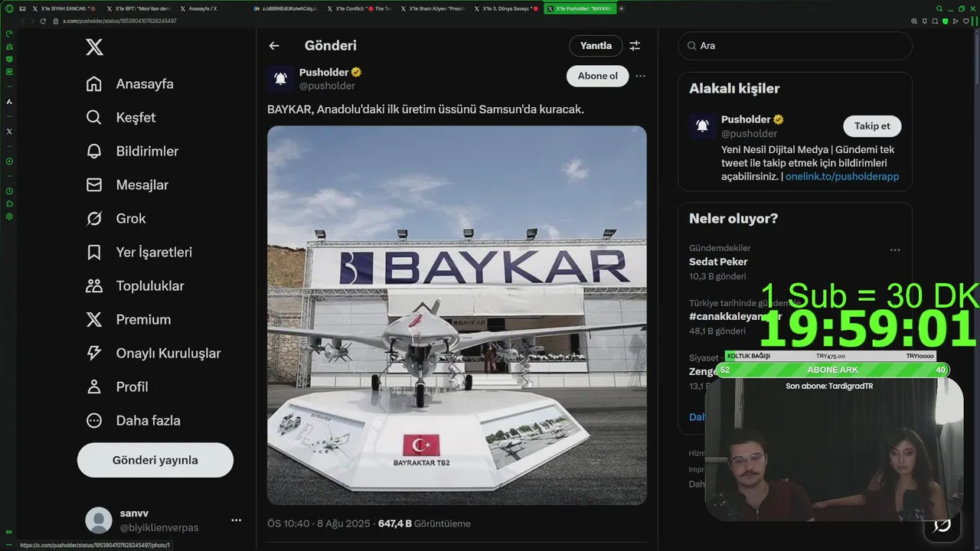Click the zoom magnifier icon in address bar
980x551 pixels.
914,21
